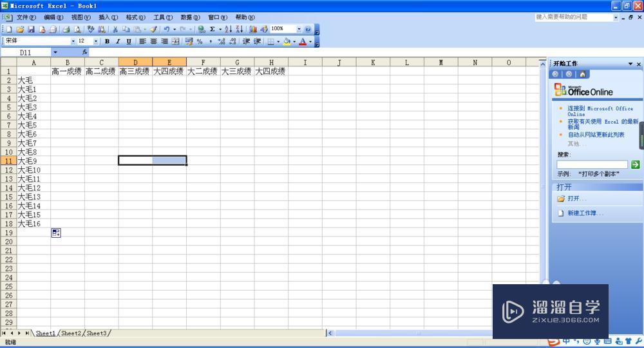Click the Open file toolbar icon
Image resolution: width=644 pixels, height=348 pixels.
[20, 30]
